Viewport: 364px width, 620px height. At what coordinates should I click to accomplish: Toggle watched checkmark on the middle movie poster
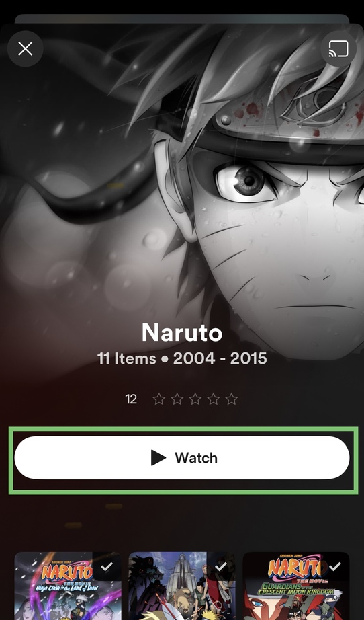click(x=221, y=567)
